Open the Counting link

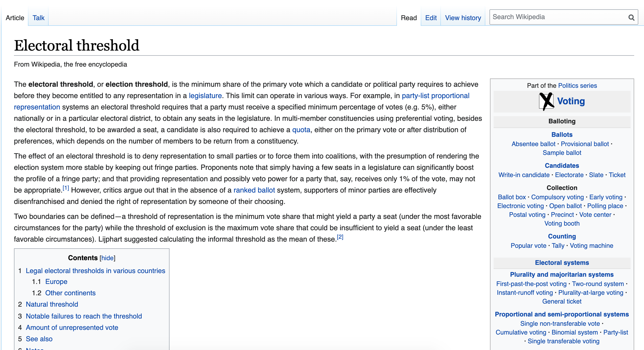[x=562, y=236]
